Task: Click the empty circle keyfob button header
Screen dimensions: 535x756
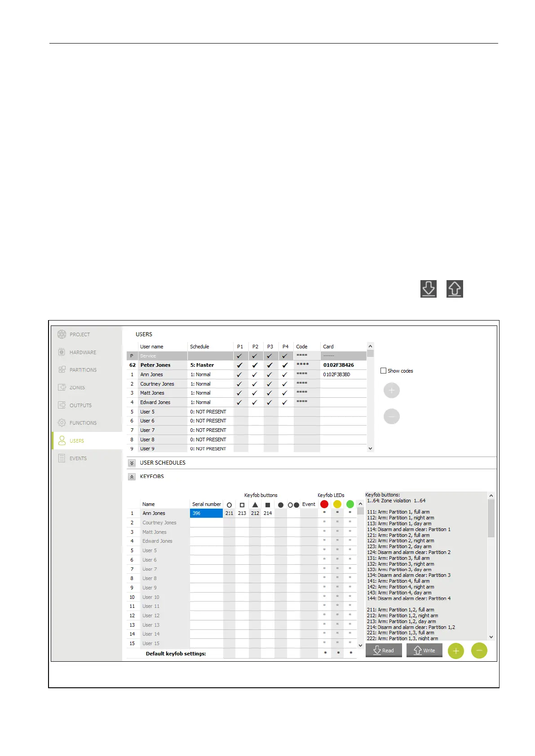Action: click(229, 505)
